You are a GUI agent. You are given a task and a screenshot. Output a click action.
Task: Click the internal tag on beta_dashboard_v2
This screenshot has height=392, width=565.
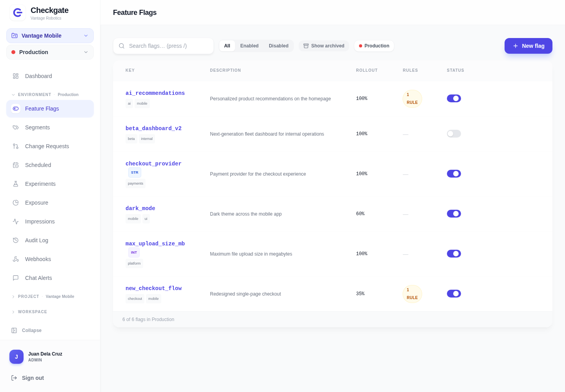(147, 139)
